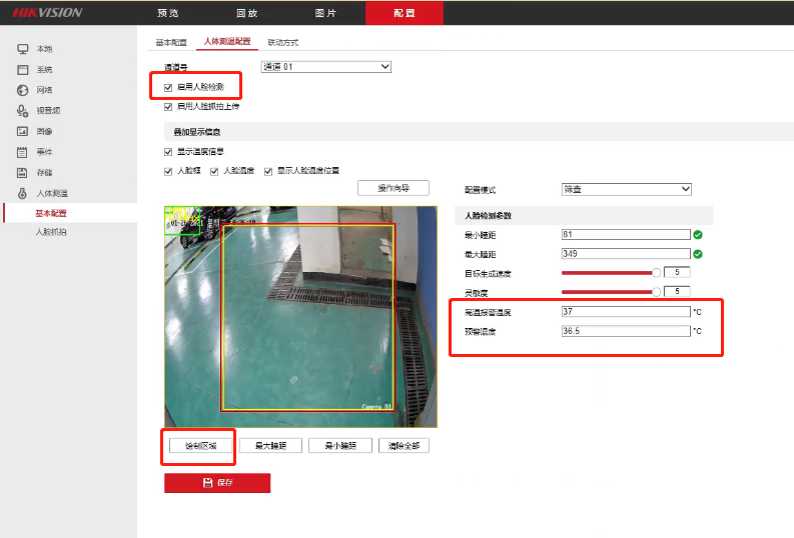The width and height of the screenshot is (794, 538).
Task: Click the 系统 (System) window icon
Action: [x=22, y=70]
